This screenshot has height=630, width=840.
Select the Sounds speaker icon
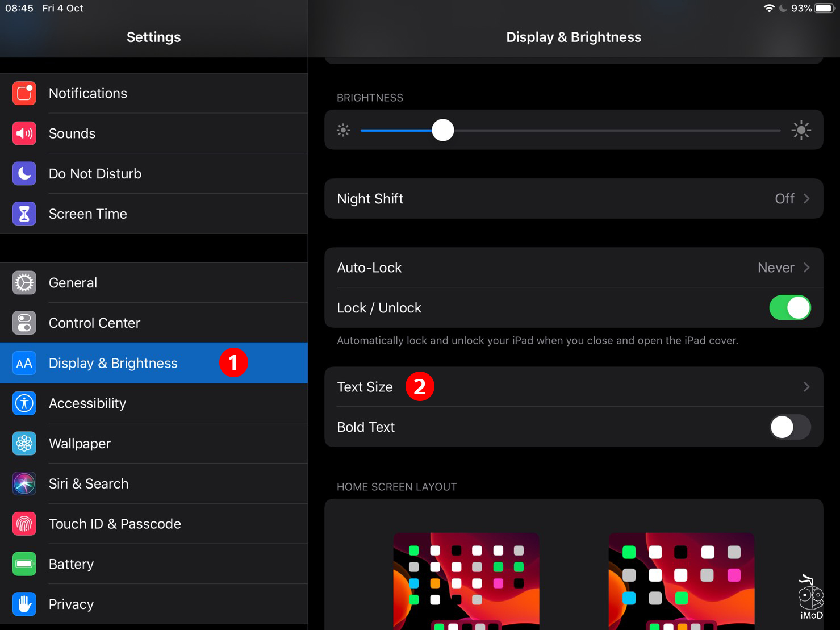[24, 133]
